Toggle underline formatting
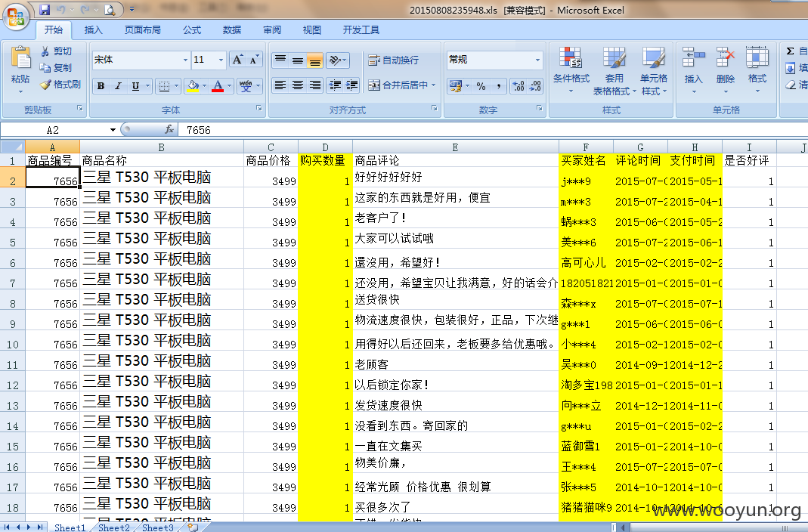 tap(135, 86)
